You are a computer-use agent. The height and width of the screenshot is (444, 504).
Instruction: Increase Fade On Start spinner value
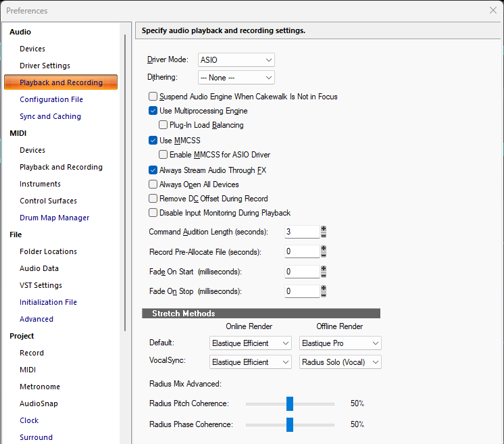click(324, 269)
